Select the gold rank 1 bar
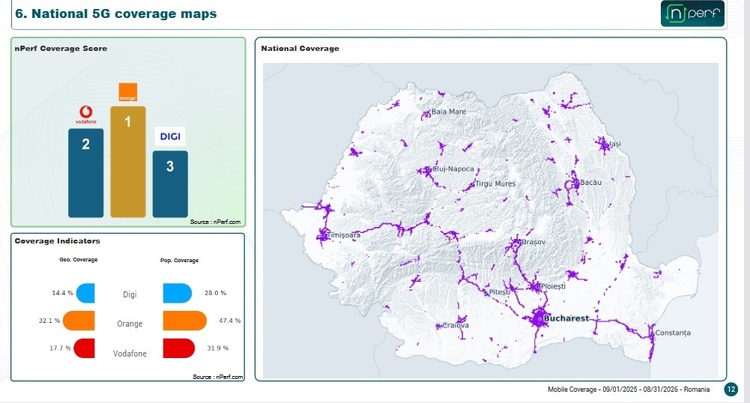Image resolution: width=750 pixels, height=403 pixels. tap(128, 162)
